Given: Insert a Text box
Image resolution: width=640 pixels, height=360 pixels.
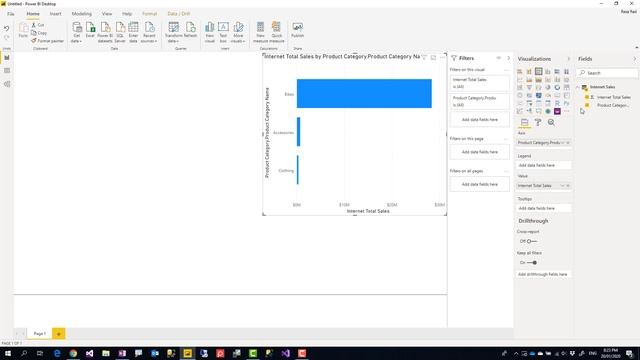Looking at the screenshot, I should [x=223, y=32].
